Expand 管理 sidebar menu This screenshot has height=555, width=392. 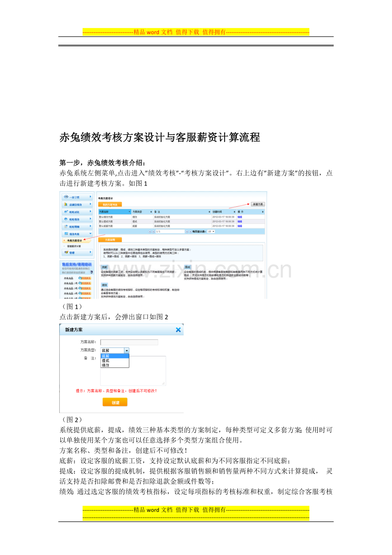[x=77, y=252]
